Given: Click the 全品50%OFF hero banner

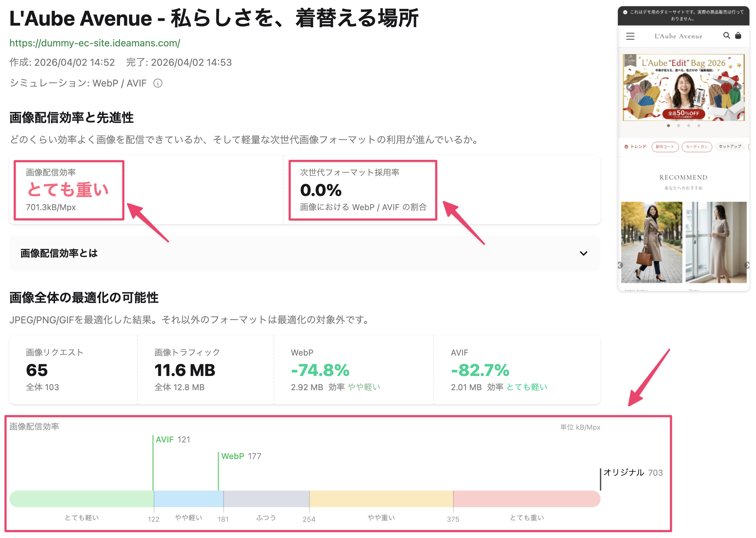Looking at the screenshot, I should point(683,114).
